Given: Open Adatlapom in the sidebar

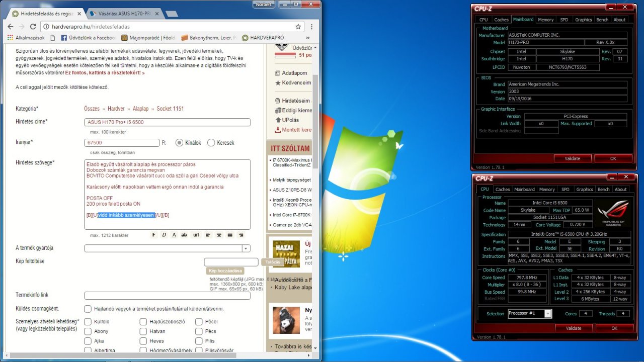Looking at the screenshot, I should (291, 73).
